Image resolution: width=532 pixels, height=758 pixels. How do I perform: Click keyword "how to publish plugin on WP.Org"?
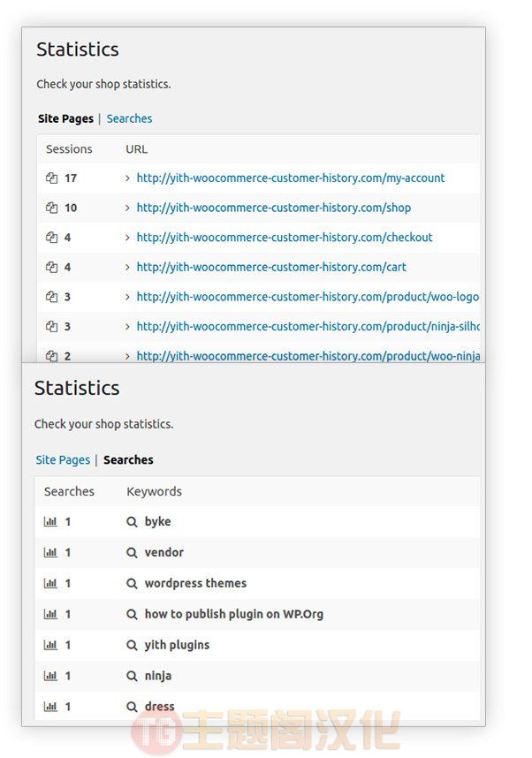233,614
